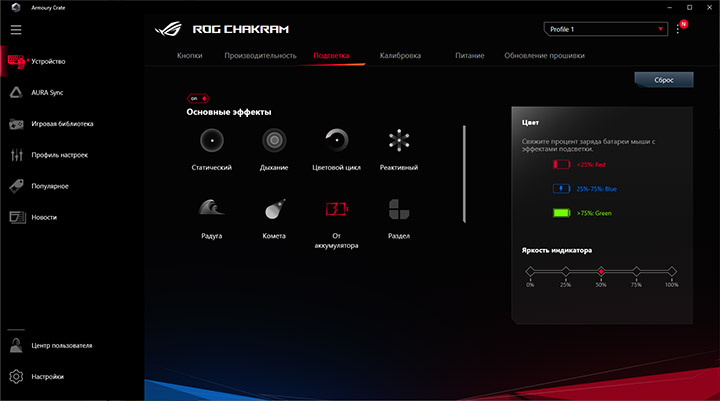Open the Новости news icon
Viewport: 720px width, 401px height.
tap(17, 217)
